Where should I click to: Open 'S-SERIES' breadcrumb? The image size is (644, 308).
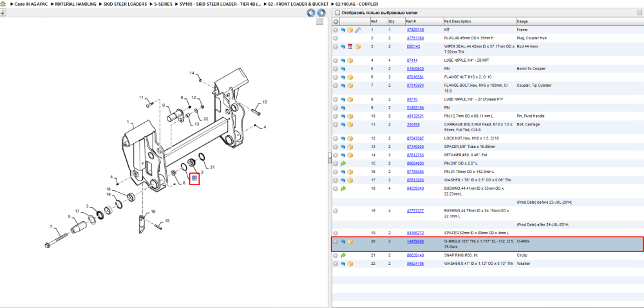[x=163, y=4]
